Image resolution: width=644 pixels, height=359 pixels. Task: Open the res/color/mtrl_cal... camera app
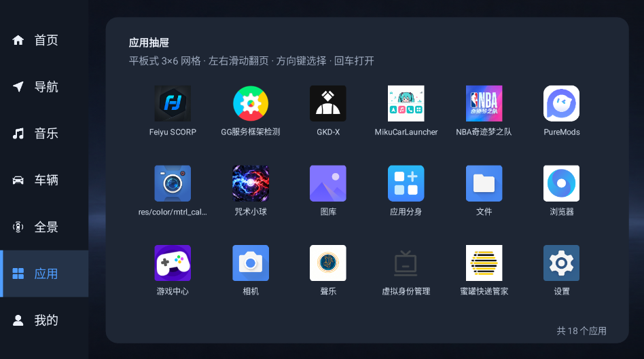[x=173, y=183]
